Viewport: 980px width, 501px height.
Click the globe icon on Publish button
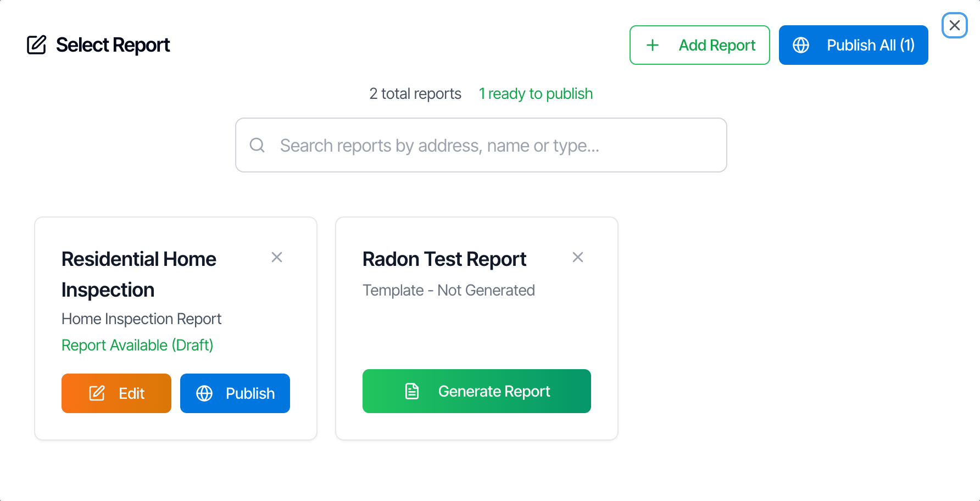click(204, 393)
